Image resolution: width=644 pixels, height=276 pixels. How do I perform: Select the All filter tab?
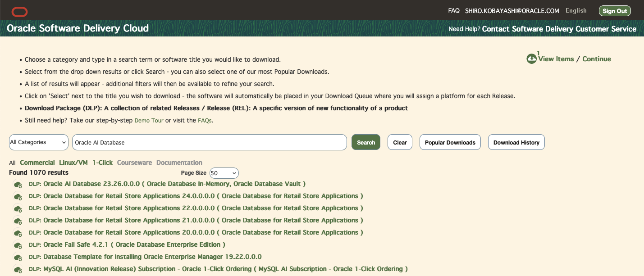coord(12,163)
